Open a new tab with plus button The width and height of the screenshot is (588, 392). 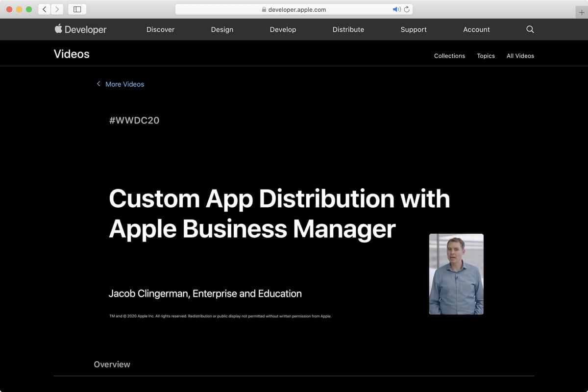coord(582,13)
